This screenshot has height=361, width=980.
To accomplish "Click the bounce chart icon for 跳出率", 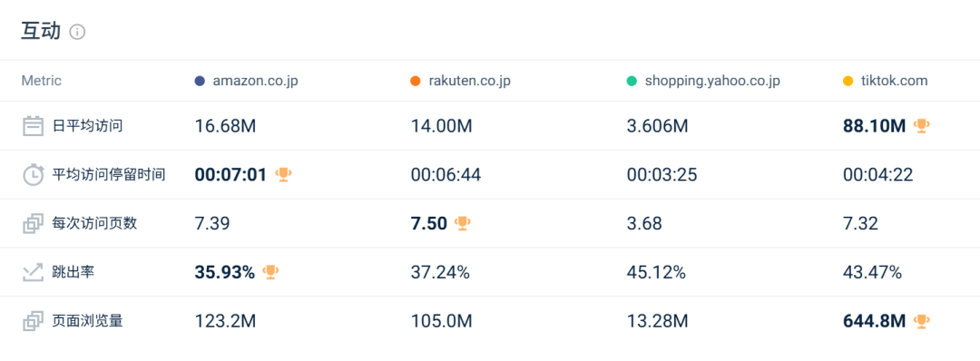I will pyautogui.click(x=33, y=272).
